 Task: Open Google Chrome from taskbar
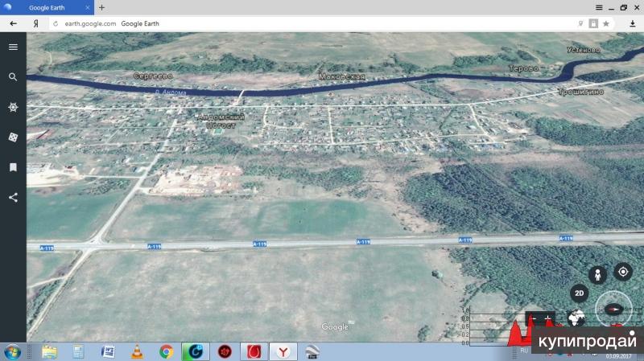167,352
